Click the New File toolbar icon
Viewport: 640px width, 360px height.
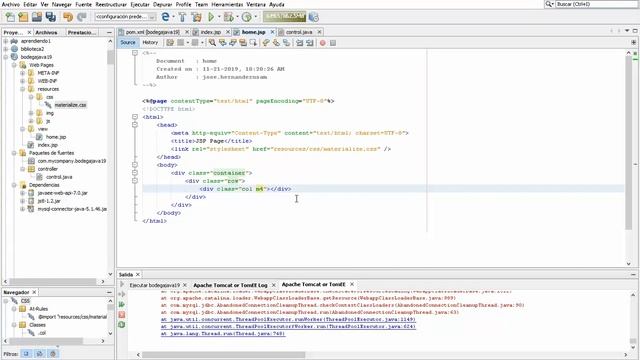(x=10, y=17)
